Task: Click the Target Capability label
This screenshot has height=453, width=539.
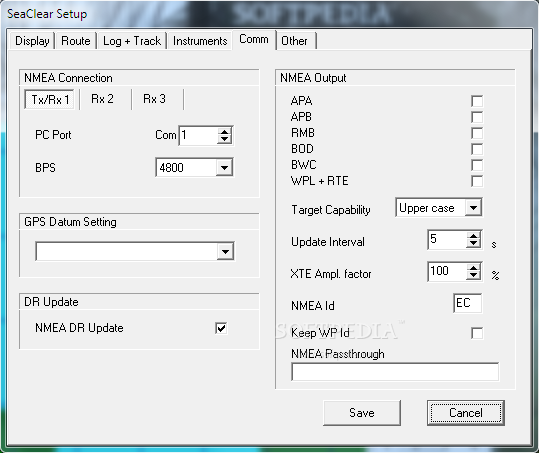Action: click(x=331, y=210)
